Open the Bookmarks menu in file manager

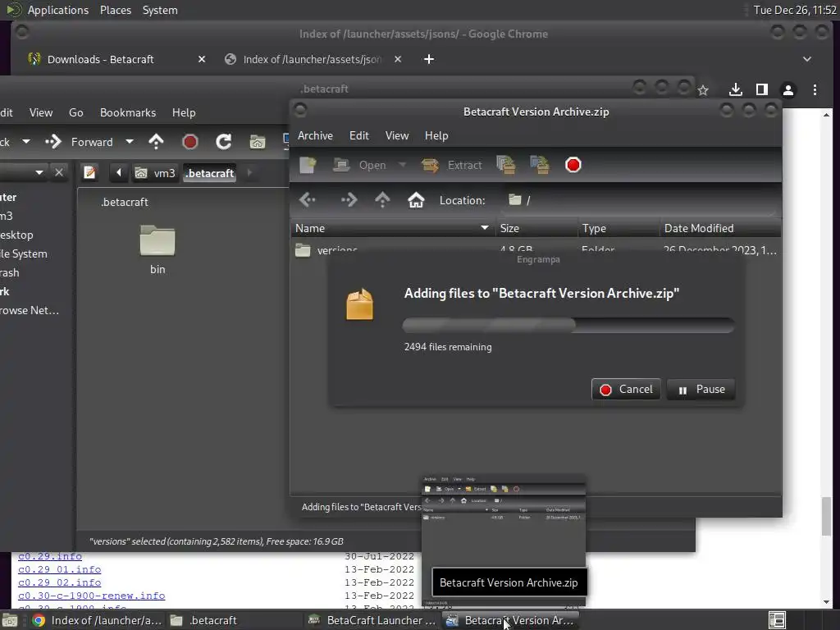(x=127, y=112)
